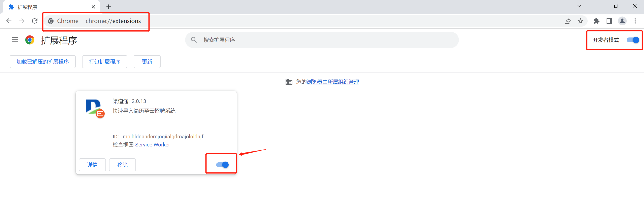Click the search magnifier icon
644x222 pixels.
pyautogui.click(x=194, y=40)
